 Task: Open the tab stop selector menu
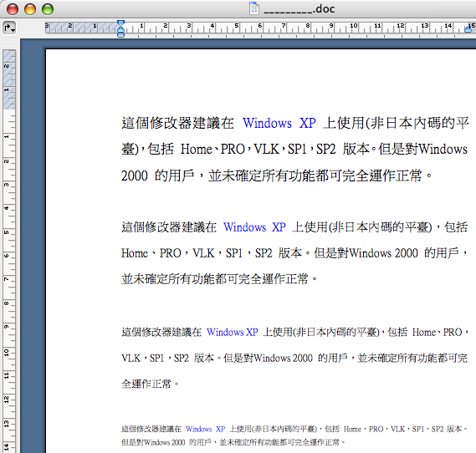point(9,28)
